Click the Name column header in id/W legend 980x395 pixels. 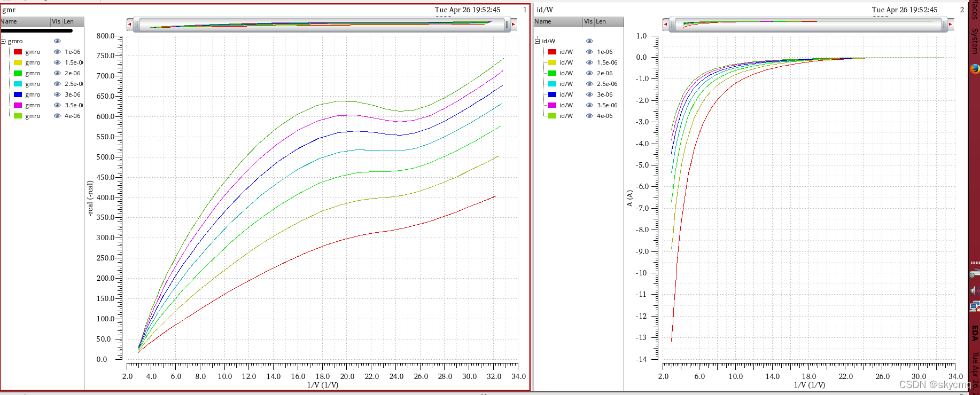point(558,22)
